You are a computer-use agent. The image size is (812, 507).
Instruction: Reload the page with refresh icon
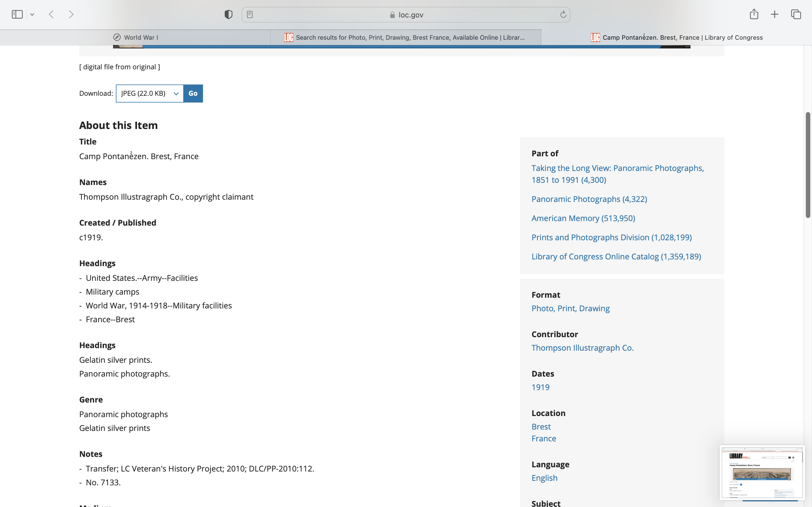[x=563, y=14]
